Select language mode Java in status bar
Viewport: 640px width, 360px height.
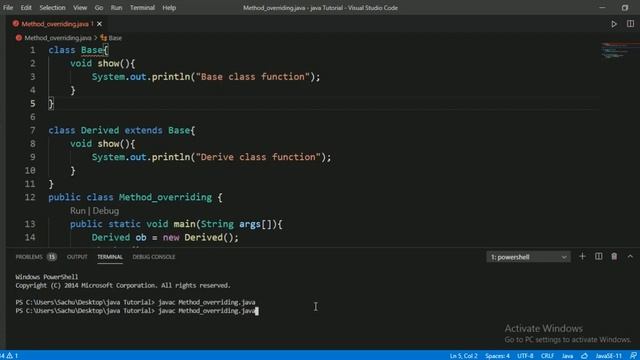point(567,356)
